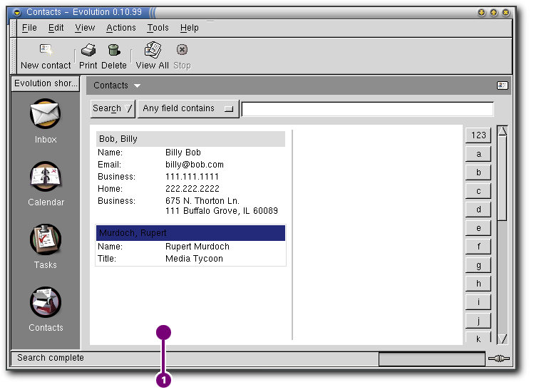Open Tasks from the shortcut bar

[x=46, y=239]
